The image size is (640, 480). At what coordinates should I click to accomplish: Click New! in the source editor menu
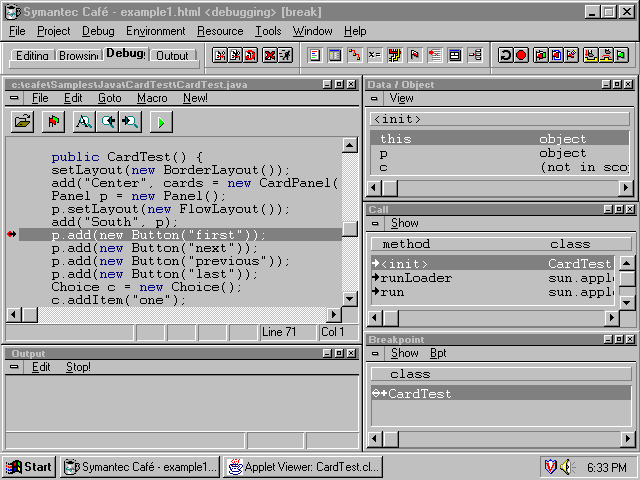195,98
